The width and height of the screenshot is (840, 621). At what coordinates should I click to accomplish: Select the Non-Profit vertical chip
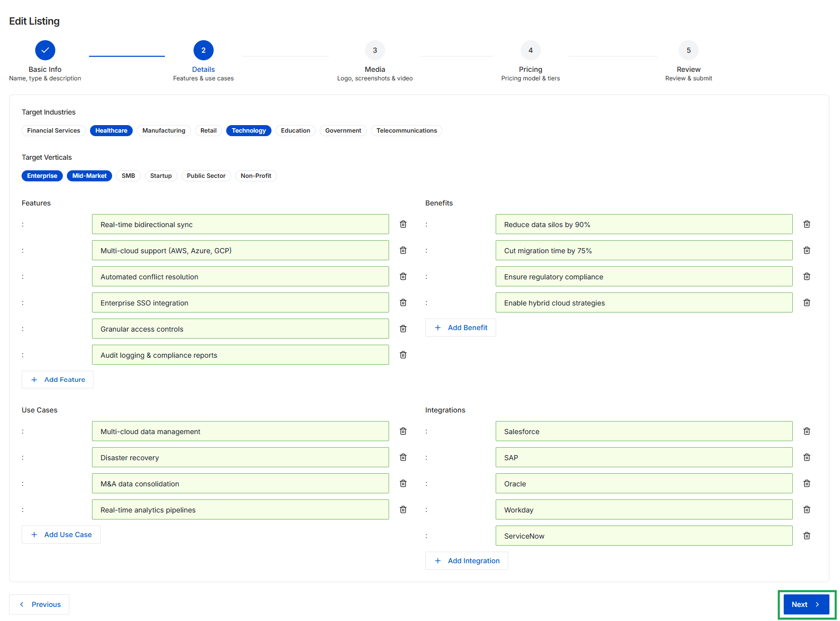click(x=256, y=176)
